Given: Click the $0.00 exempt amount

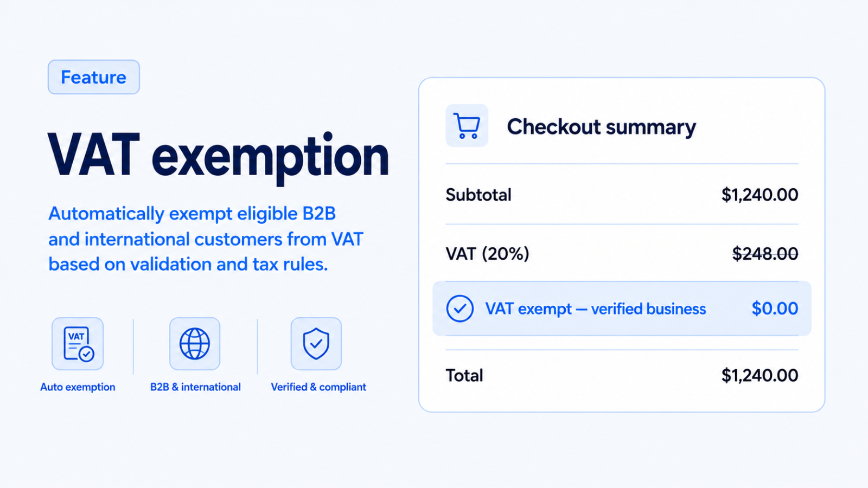Looking at the screenshot, I should 775,309.
